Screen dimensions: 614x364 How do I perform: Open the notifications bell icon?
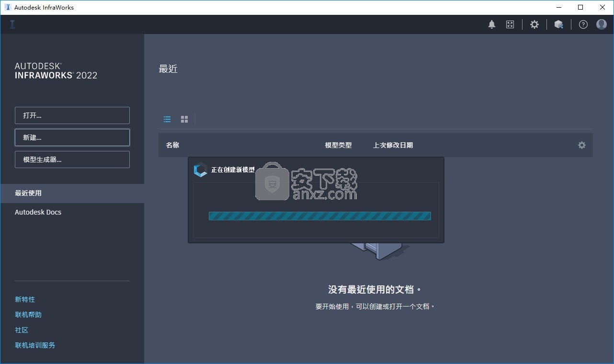[492, 24]
